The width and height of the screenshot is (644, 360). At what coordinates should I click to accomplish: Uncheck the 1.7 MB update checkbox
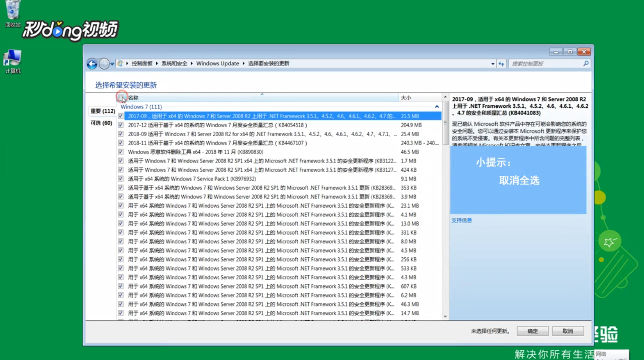121,161
